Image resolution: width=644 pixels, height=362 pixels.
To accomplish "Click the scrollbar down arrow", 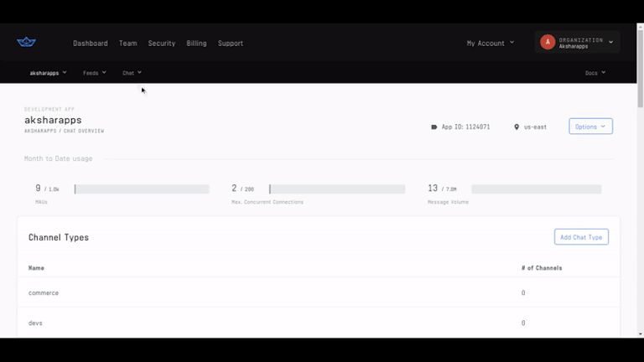I will coord(641,334).
